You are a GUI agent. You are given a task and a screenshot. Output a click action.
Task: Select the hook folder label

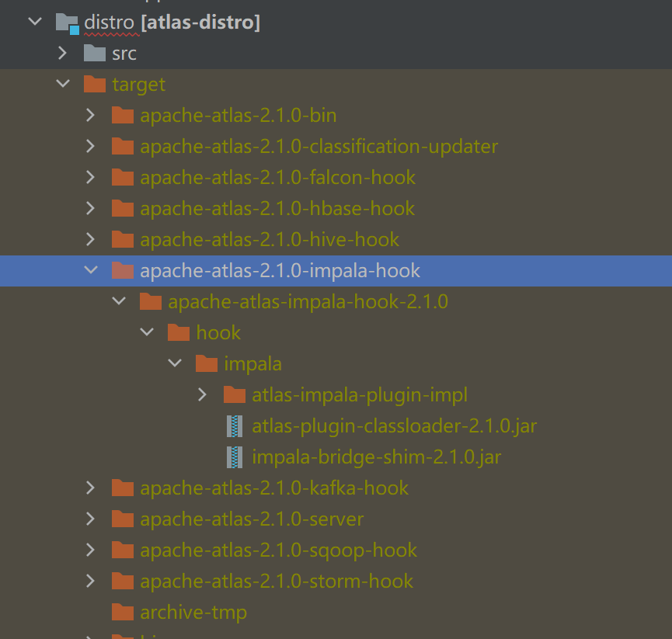click(218, 333)
